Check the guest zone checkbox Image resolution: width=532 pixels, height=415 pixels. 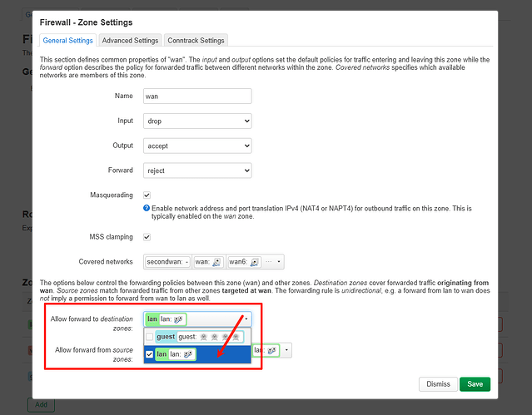point(149,337)
